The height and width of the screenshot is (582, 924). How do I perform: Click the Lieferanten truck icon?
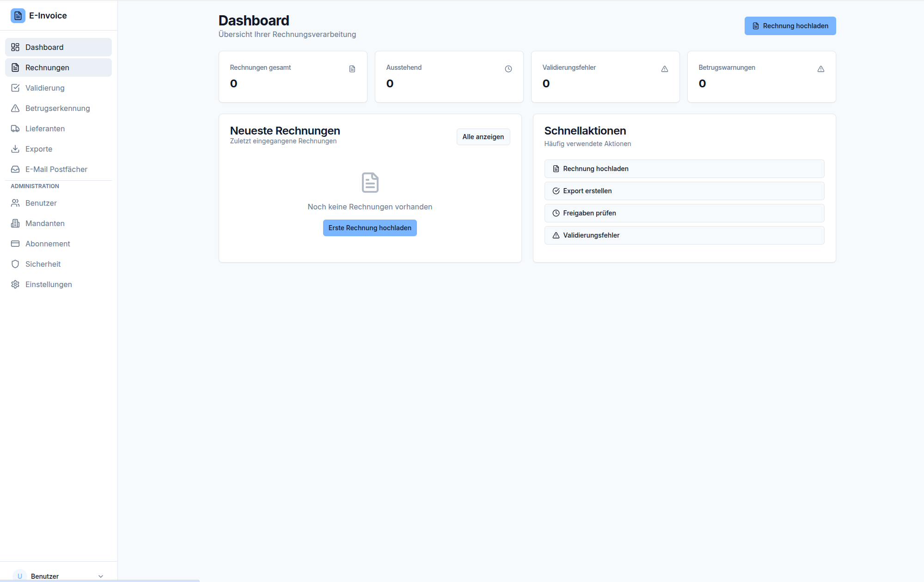(15, 129)
